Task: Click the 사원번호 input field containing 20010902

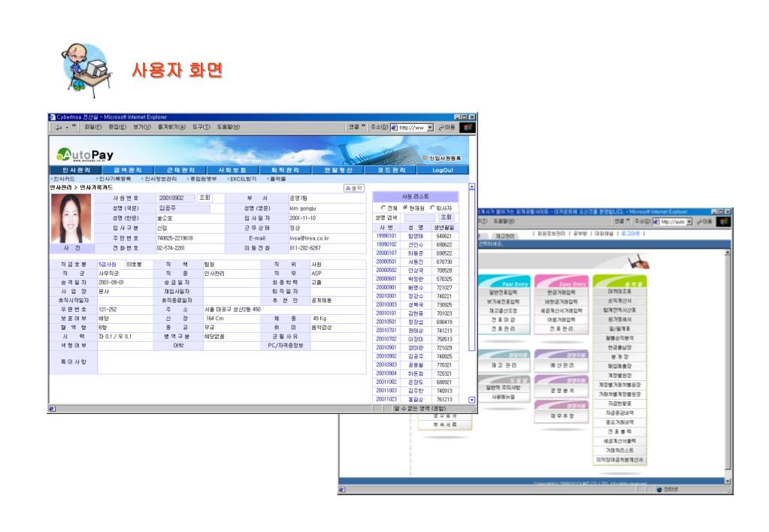Action: pyautogui.click(x=177, y=198)
